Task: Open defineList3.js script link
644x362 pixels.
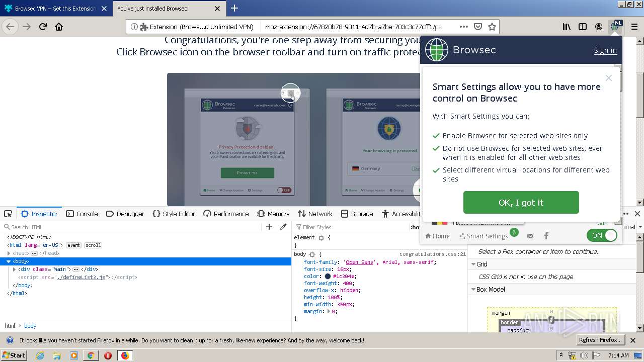Action: [x=81, y=278]
